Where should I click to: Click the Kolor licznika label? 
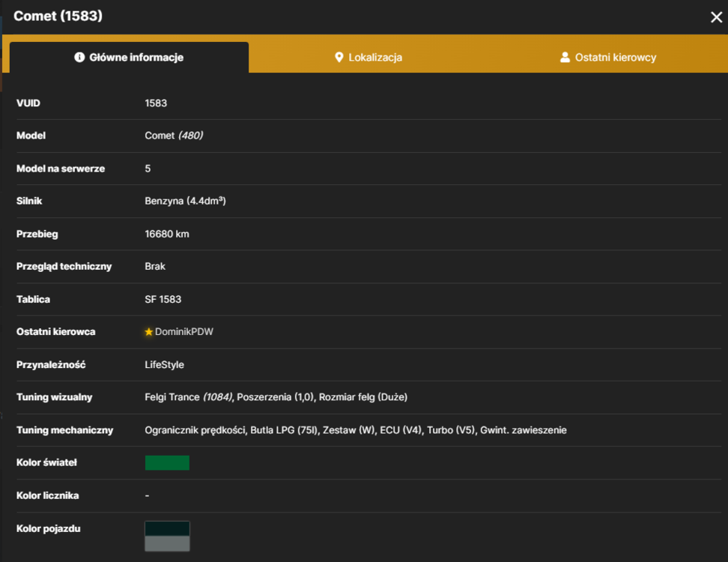[48, 495]
